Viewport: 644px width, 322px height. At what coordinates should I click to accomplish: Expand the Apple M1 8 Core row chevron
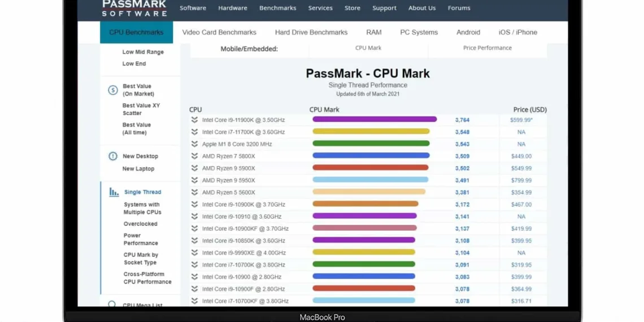click(194, 144)
